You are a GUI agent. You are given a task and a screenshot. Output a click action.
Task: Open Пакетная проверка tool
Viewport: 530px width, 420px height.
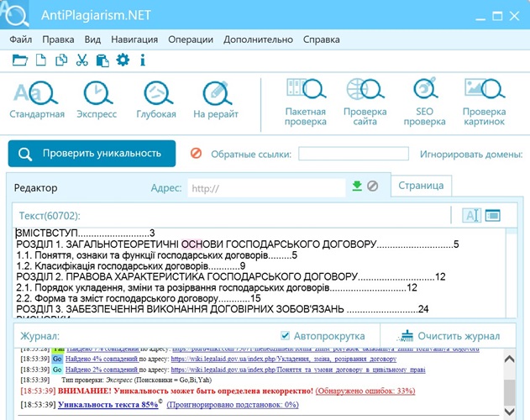pos(306,102)
